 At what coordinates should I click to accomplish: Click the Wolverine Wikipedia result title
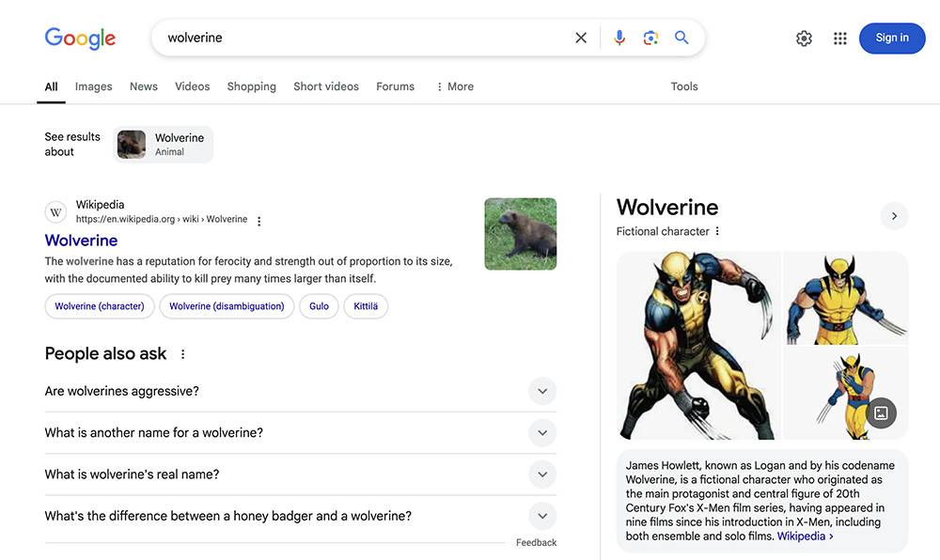click(x=81, y=240)
